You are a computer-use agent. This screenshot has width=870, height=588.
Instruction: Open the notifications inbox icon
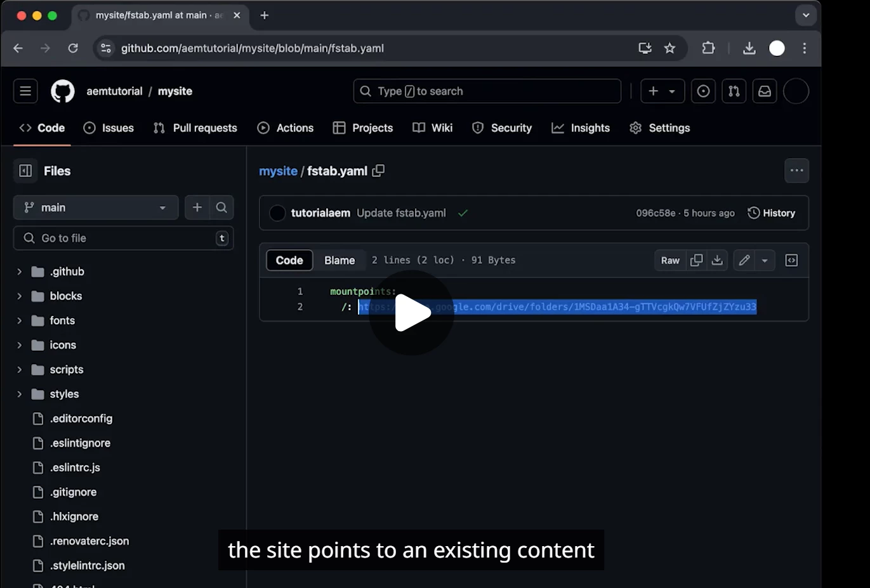765,91
